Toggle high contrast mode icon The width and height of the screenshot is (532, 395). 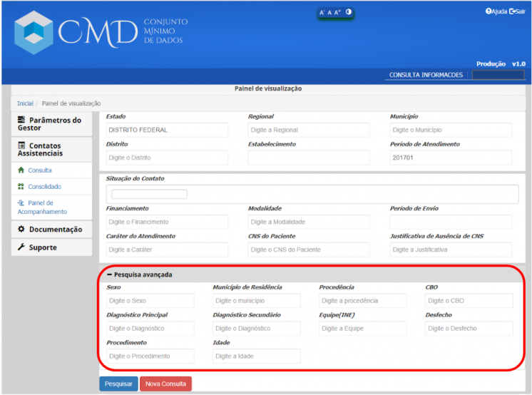[349, 12]
